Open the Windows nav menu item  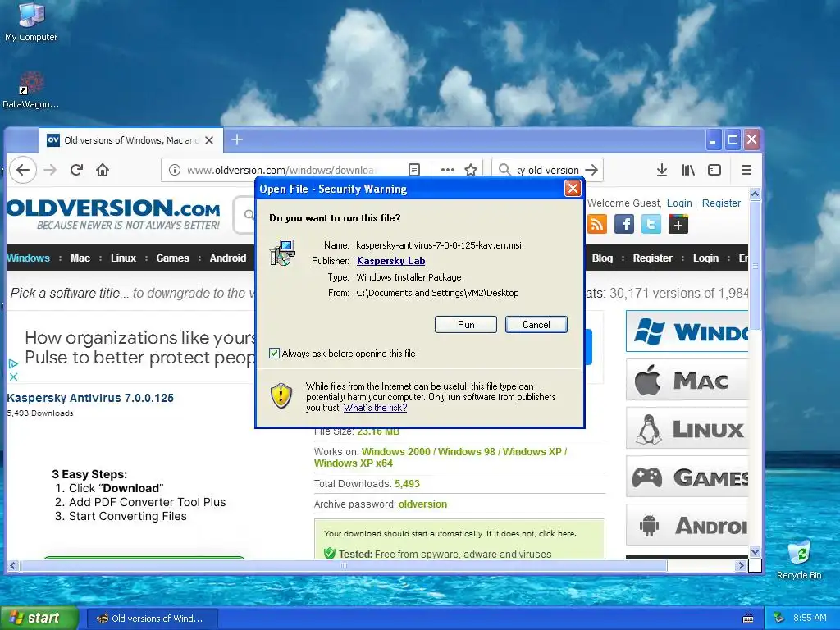[28, 258]
